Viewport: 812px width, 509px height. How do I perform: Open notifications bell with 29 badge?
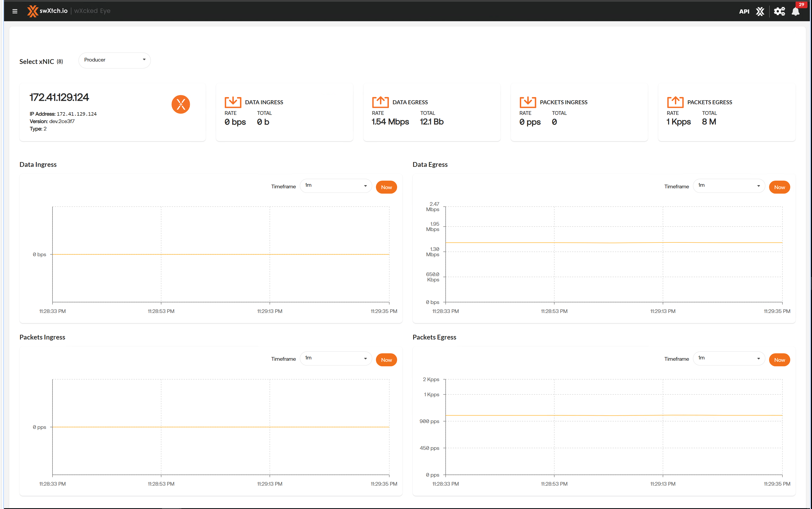(796, 11)
